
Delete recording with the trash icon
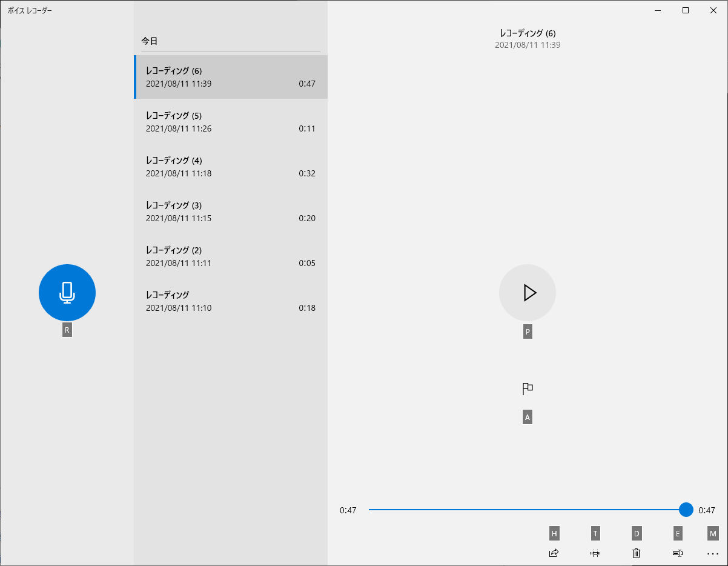tap(636, 553)
